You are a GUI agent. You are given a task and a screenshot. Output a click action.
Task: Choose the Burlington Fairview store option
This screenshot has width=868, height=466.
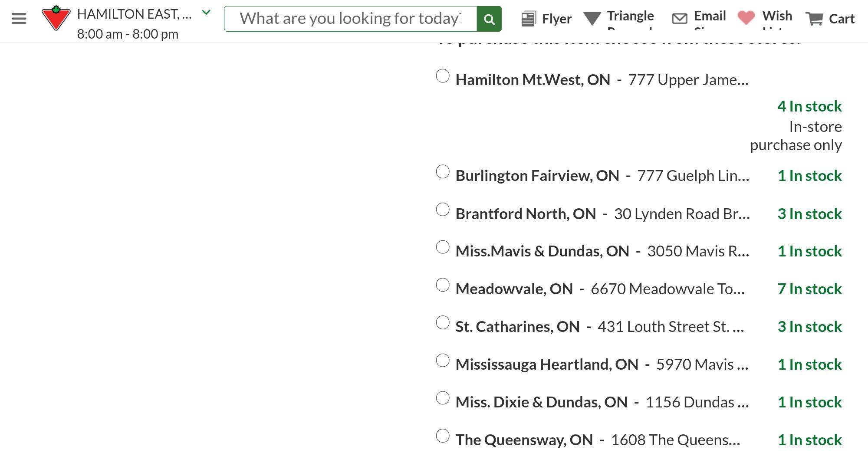443,172
